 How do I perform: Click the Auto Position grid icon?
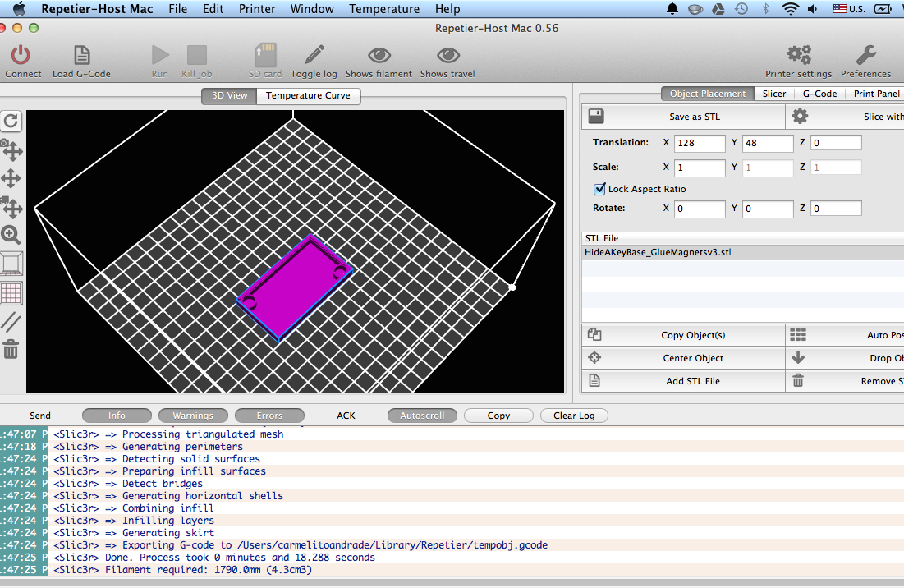tap(798, 334)
